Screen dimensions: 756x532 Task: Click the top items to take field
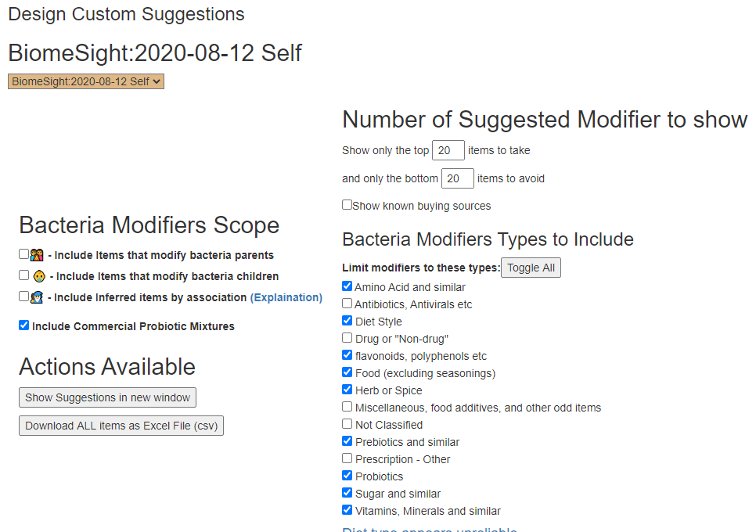click(448, 150)
